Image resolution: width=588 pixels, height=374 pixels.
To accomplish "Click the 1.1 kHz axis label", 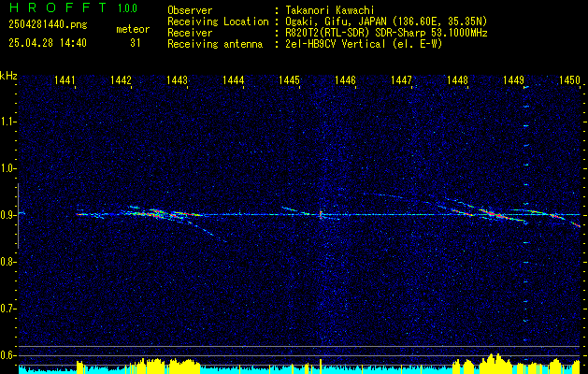I will click(x=7, y=122).
